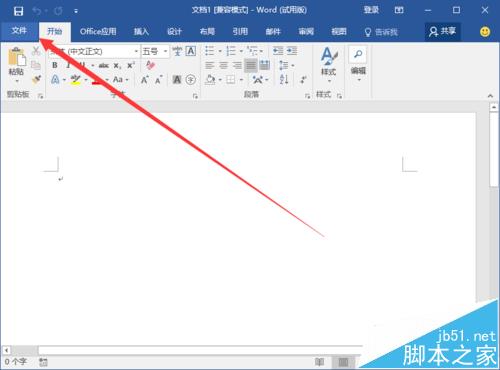
Task: Click the smiley feedback icon
Action: pyautogui.click(x=485, y=32)
